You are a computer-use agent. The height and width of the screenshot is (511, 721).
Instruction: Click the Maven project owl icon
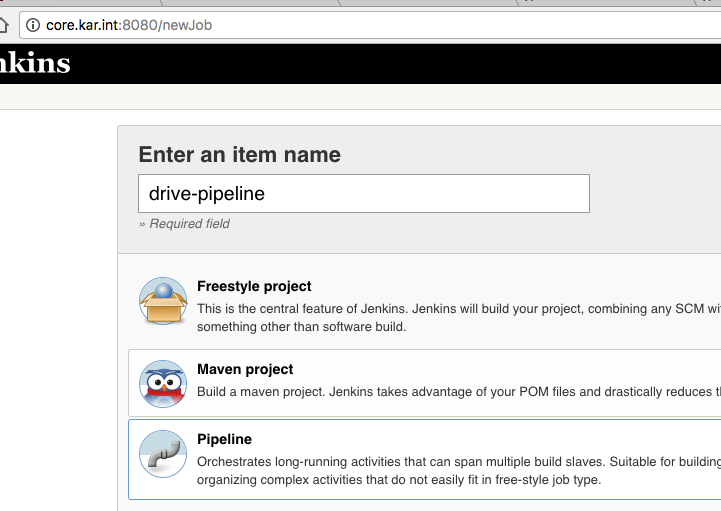click(163, 384)
